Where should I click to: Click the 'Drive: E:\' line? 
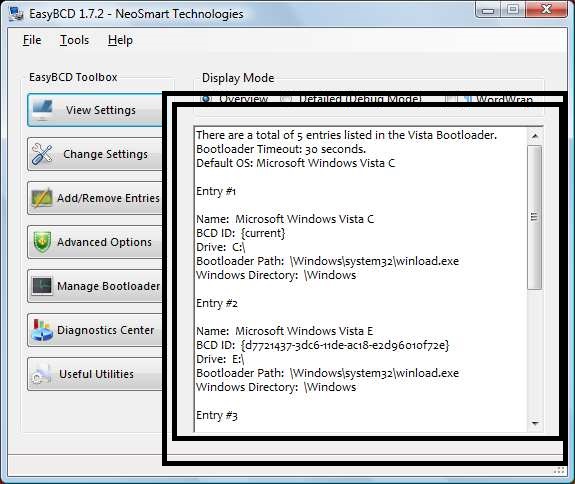coord(220,359)
